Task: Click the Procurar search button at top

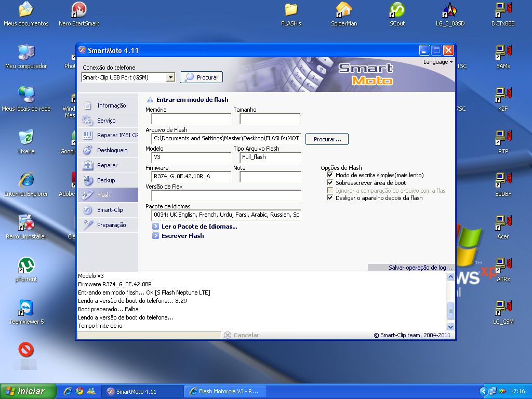Action: coord(201,77)
